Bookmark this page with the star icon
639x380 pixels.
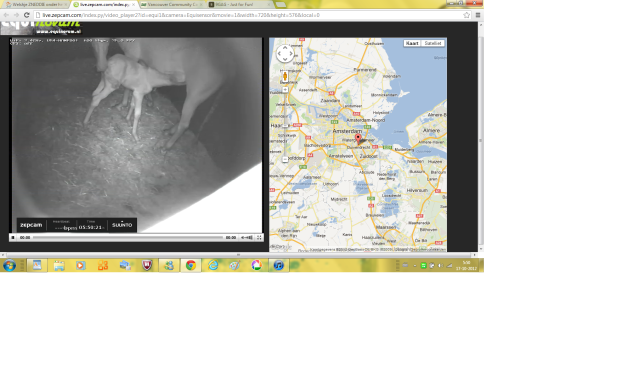pyautogui.click(x=467, y=15)
